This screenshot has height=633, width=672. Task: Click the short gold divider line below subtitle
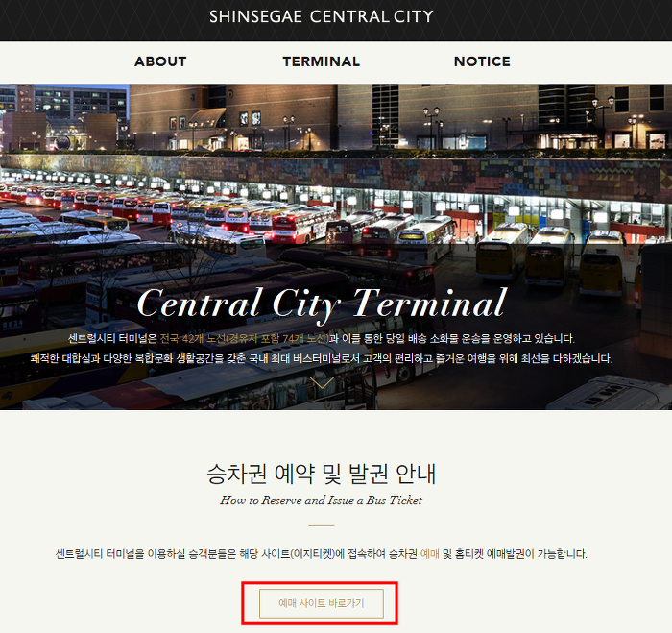(x=321, y=525)
